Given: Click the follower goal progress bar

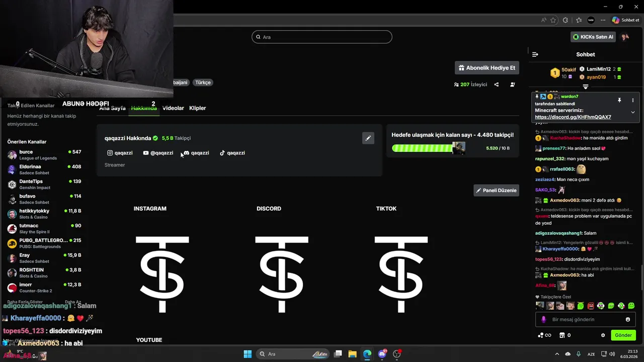Looking at the screenshot, I should pyautogui.click(x=428, y=148).
